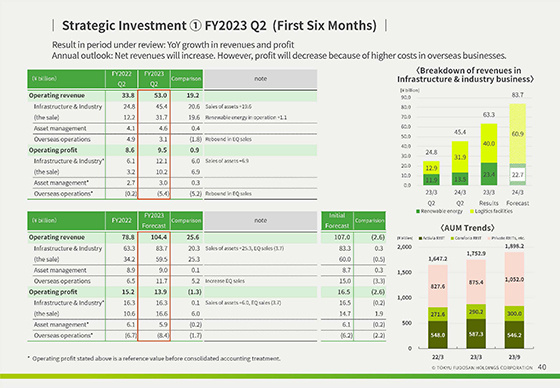
Task: Click FY2022 Operating profit value 15.2
Action: (x=128, y=292)
